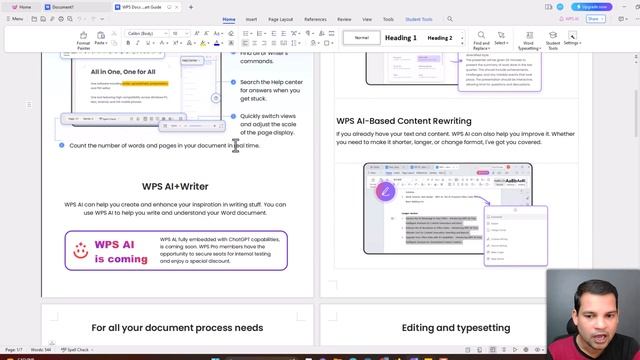Click the strikethrough A icon
640x360 pixels.
(162, 43)
